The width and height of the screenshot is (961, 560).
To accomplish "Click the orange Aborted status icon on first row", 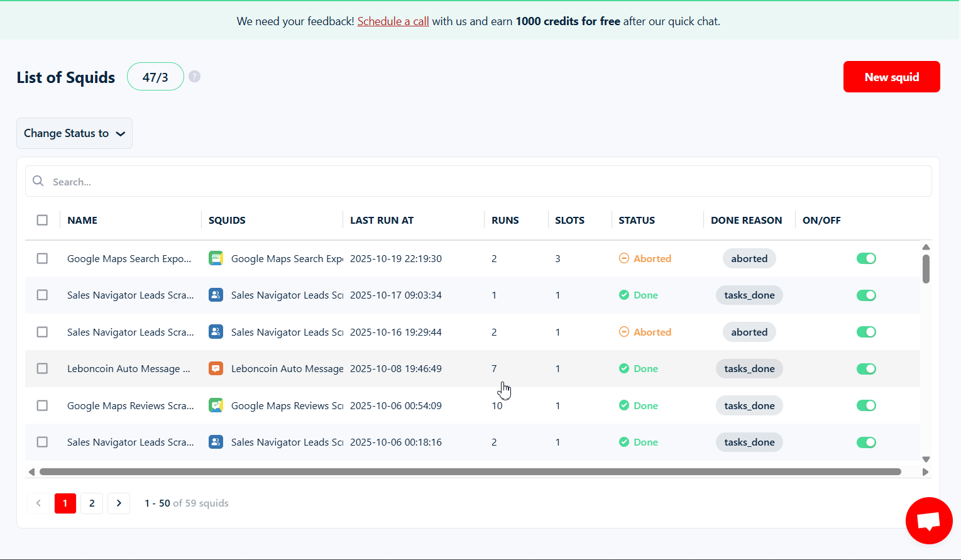I will [x=625, y=258].
